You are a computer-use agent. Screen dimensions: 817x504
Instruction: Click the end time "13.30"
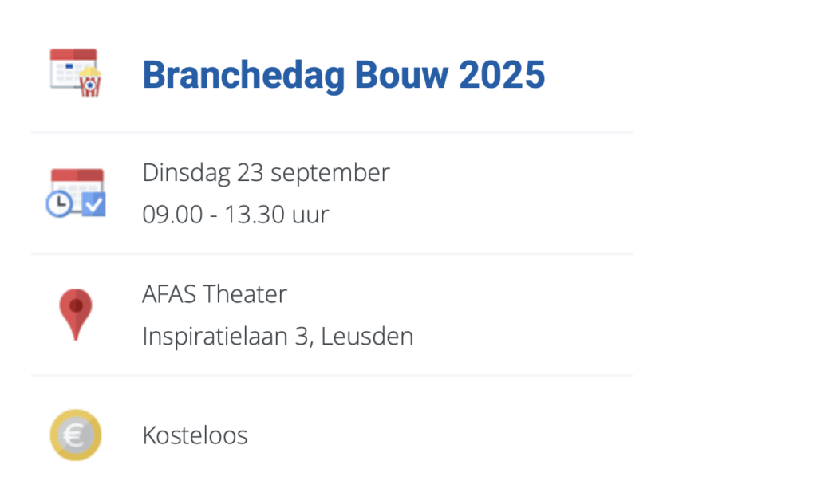[x=247, y=215]
